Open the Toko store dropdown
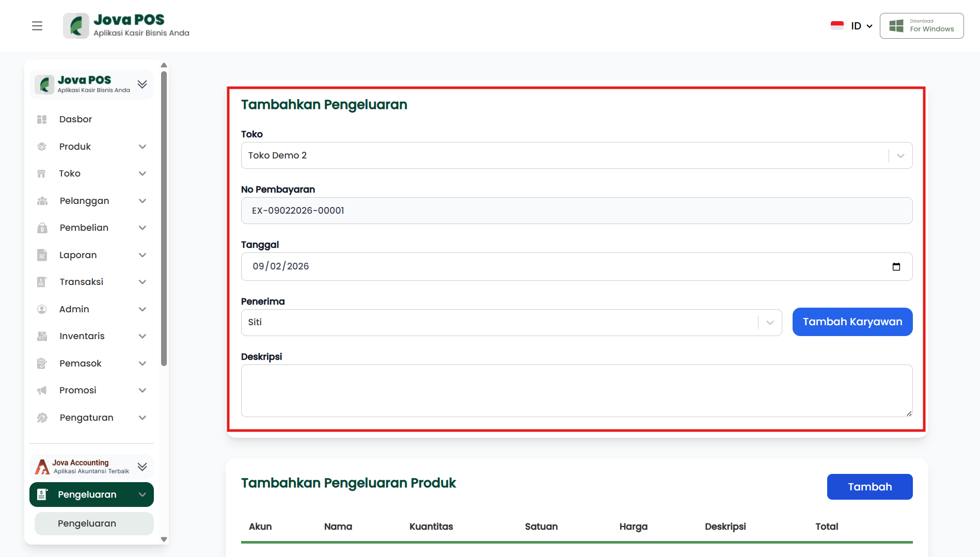This screenshot has width=980, height=557. click(x=576, y=155)
